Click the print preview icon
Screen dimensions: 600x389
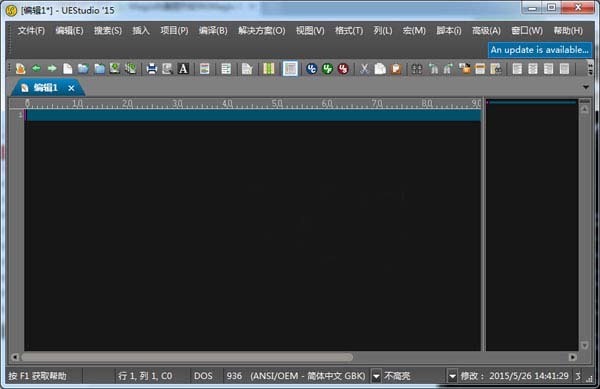coord(167,69)
